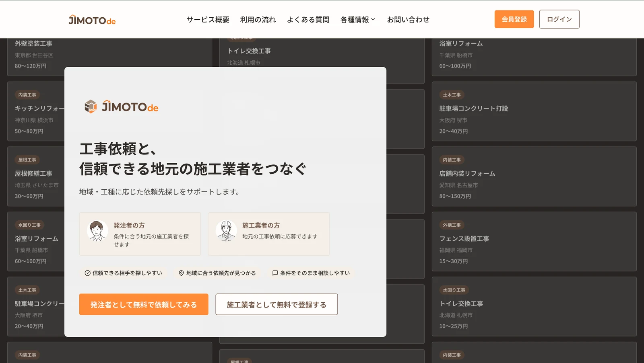This screenshot has height=363, width=644.
Task: Click the checkmark icon beside 信頼できる相手を探しやすい
Action: (x=87, y=273)
